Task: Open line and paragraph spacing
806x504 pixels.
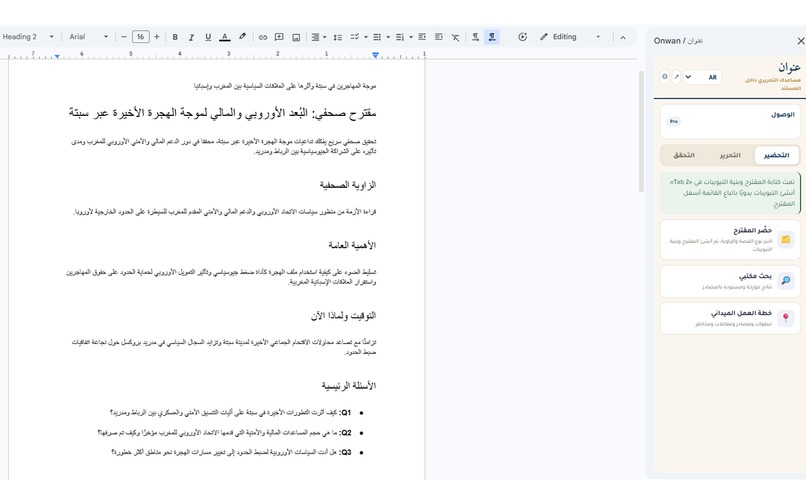Action: 338,37
